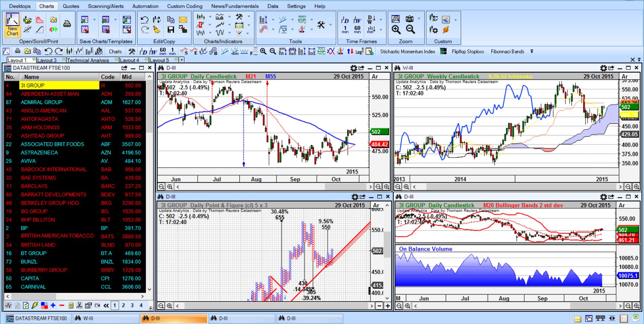The width and height of the screenshot is (644, 324).
Task: Click the printer icon in Open/Scroll/Print group
Action: pos(67,23)
